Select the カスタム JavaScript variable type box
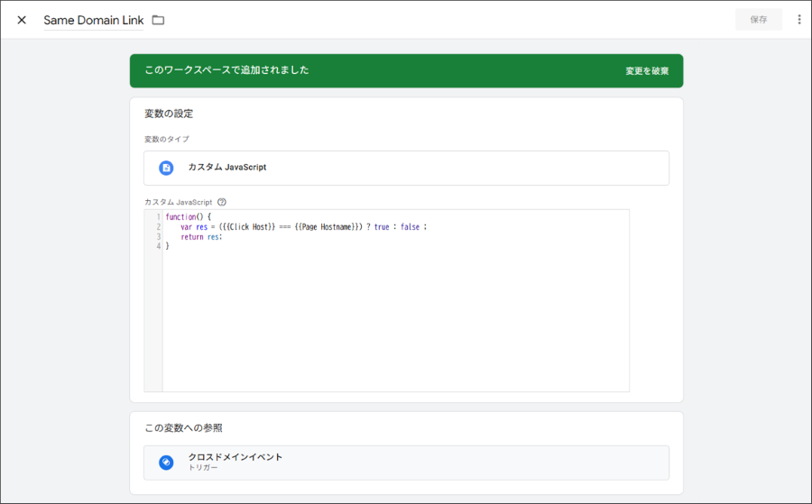This screenshot has width=812, height=504. pos(407,169)
